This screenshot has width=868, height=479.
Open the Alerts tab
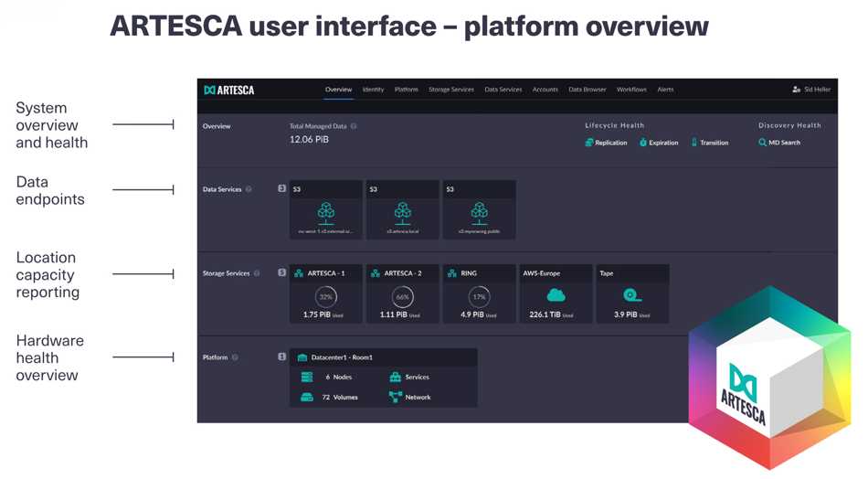click(665, 90)
